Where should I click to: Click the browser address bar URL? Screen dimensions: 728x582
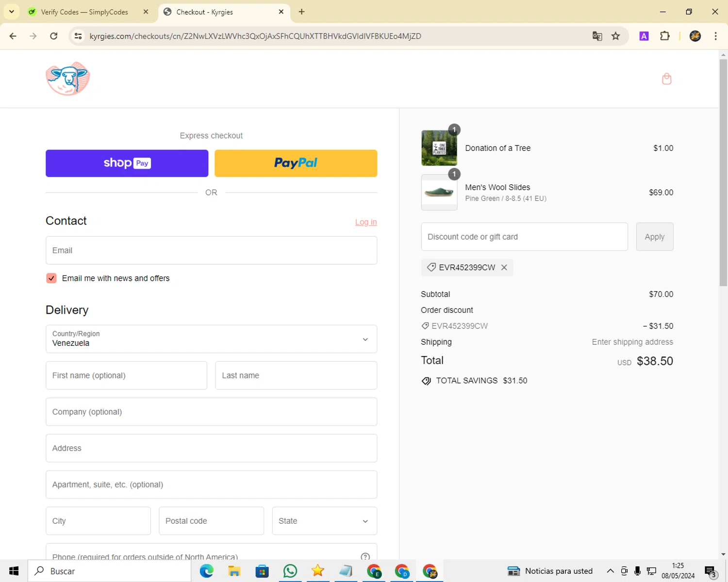coord(255,36)
